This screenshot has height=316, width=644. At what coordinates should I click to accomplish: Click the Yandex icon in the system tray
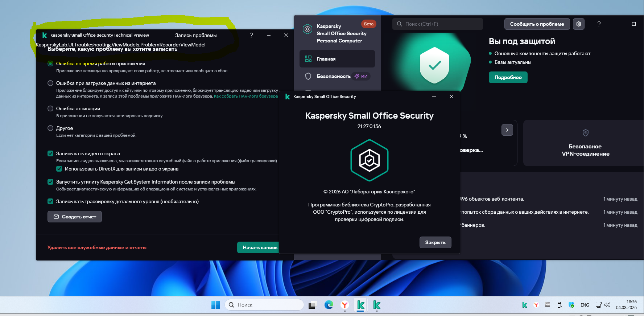tap(536, 305)
